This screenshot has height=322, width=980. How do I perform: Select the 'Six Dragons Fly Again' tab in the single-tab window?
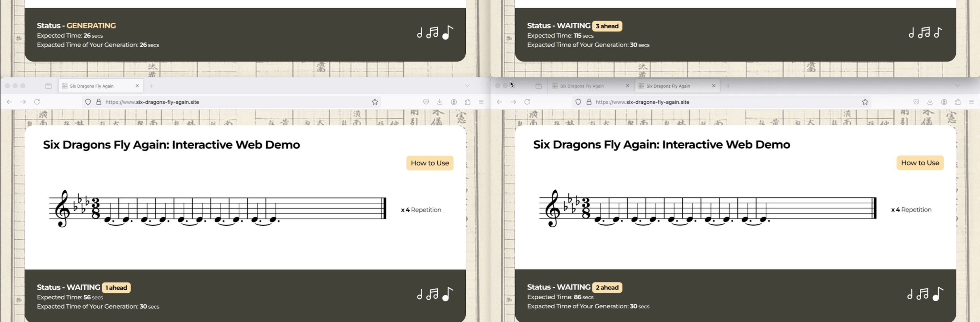(x=101, y=86)
